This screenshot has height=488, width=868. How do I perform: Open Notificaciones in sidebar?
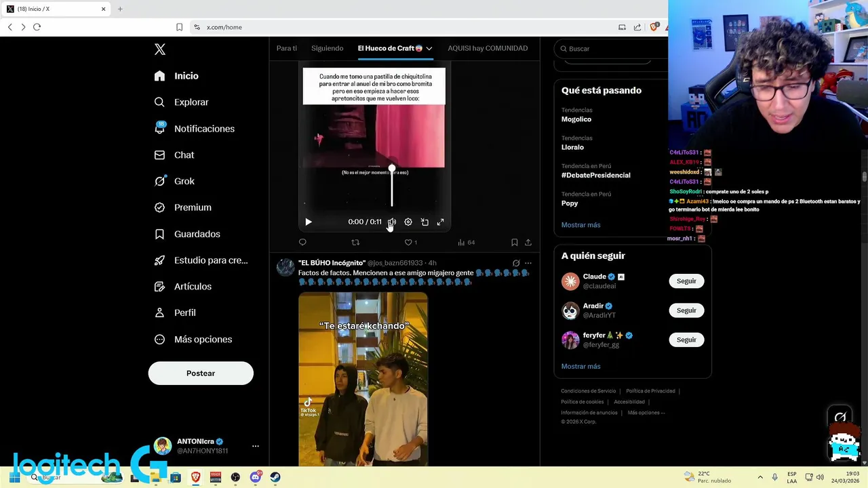tap(194, 129)
